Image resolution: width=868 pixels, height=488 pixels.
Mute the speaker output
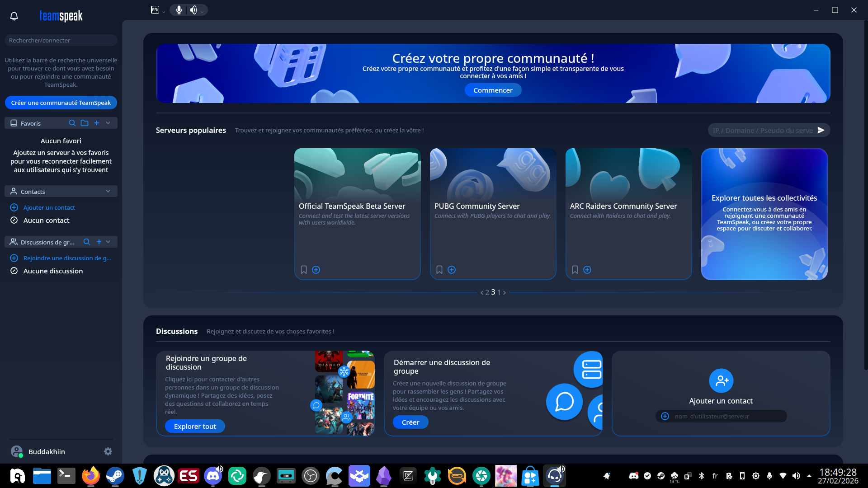coord(193,10)
